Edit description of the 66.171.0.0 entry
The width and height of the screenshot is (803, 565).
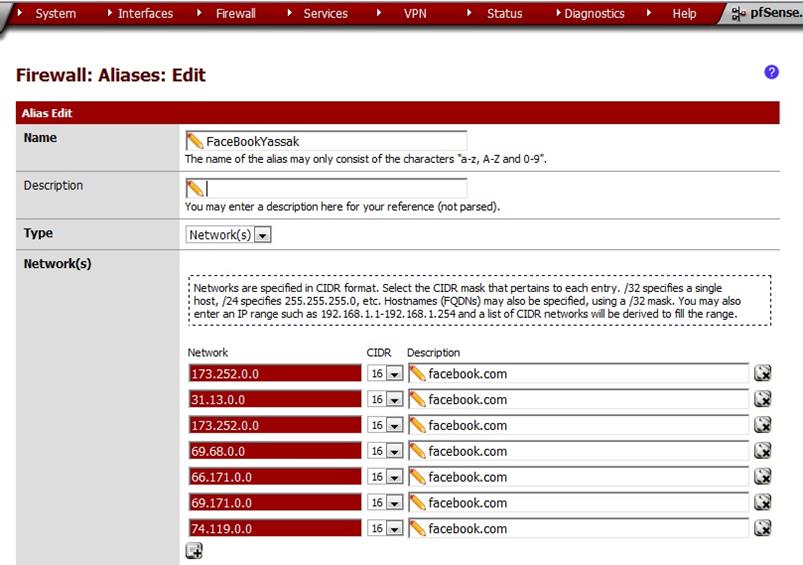tap(579, 477)
